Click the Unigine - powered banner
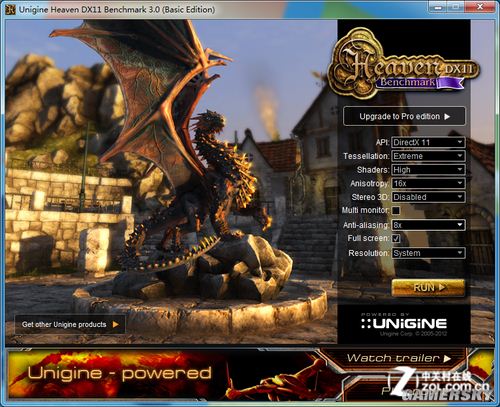Screen dimensions: 500x407 pyautogui.click(x=120, y=373)
